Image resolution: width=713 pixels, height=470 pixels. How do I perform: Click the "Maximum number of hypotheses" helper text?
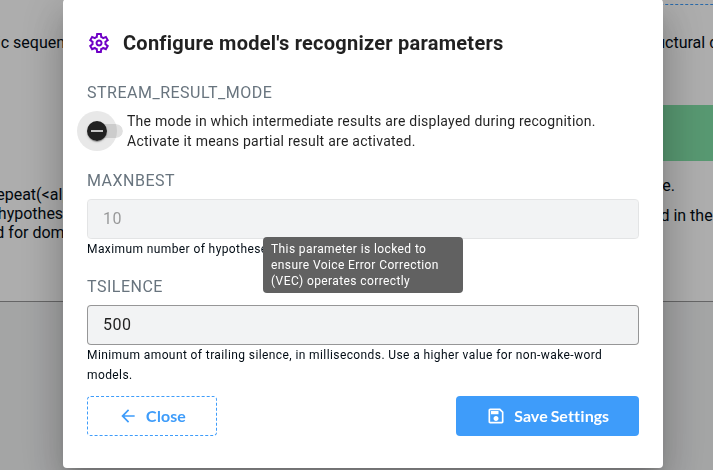click(x=175, y=249)
